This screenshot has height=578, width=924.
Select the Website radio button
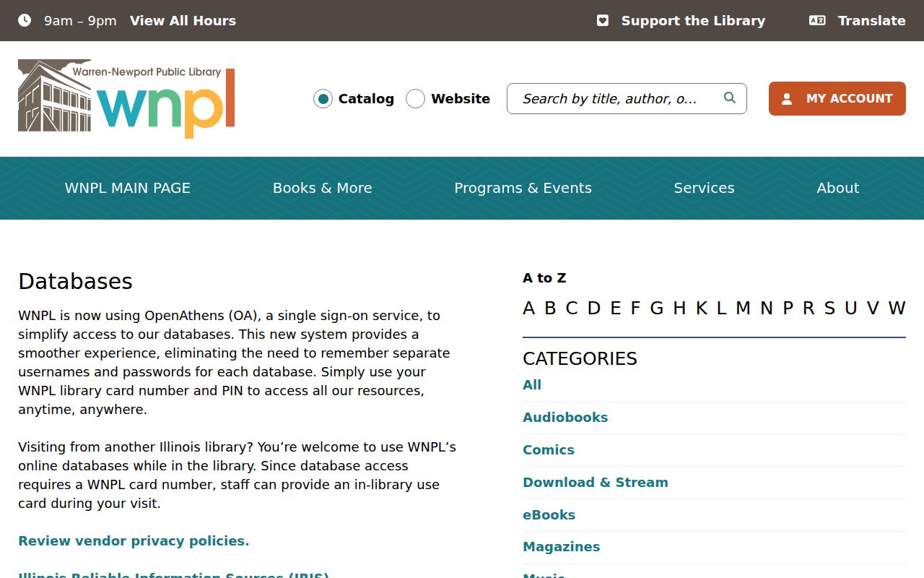tap(415, 99)
